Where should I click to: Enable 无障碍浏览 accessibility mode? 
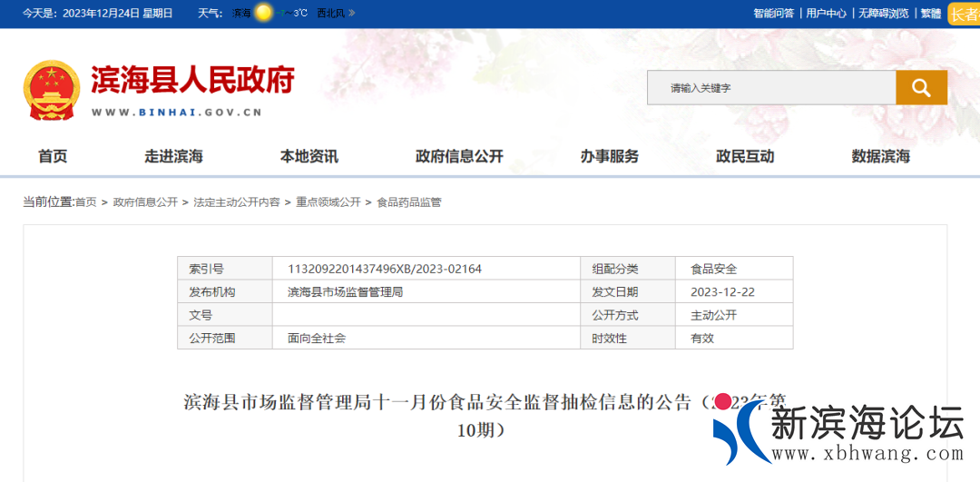(883, 14)
